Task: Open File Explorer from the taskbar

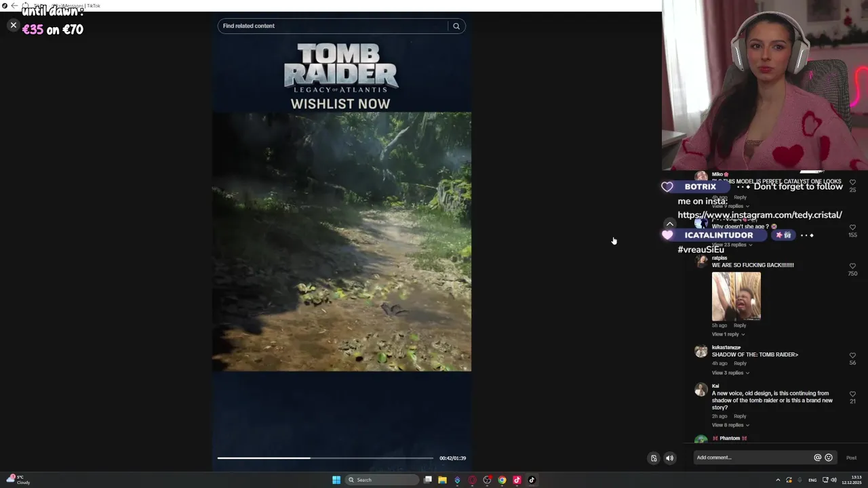Action: pyautogui.click(x=442, y=480)
